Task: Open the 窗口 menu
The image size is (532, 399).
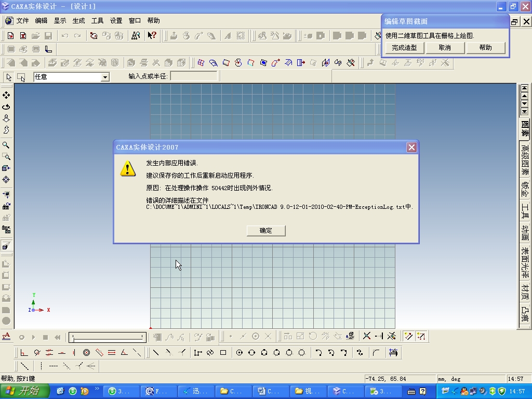Action: (x=135, y=21)
